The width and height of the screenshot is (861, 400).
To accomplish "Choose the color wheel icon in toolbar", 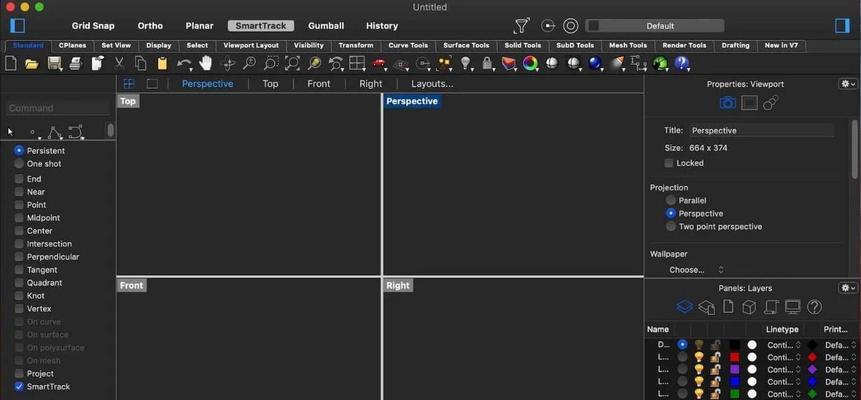I will click(530, 64).
